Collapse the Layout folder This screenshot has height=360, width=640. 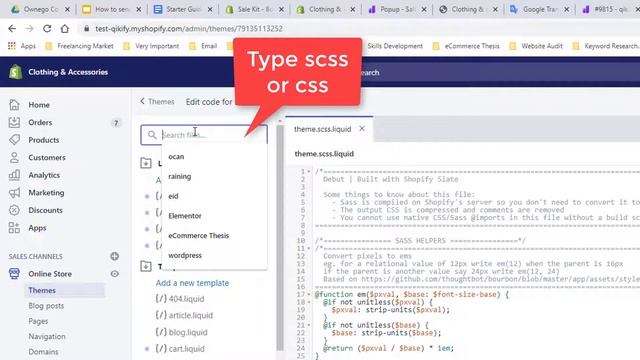tap(146, 163)
